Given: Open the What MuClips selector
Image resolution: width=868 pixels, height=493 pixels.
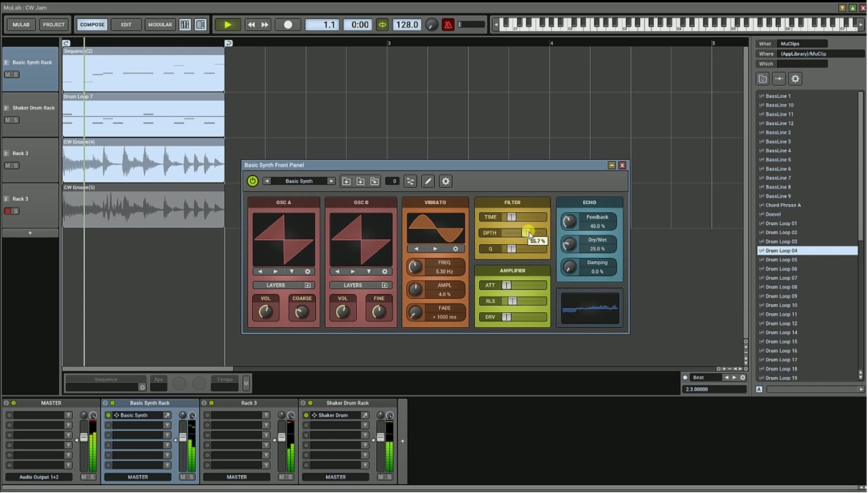Looking at the screenshot, I should [x=803, y=44].
